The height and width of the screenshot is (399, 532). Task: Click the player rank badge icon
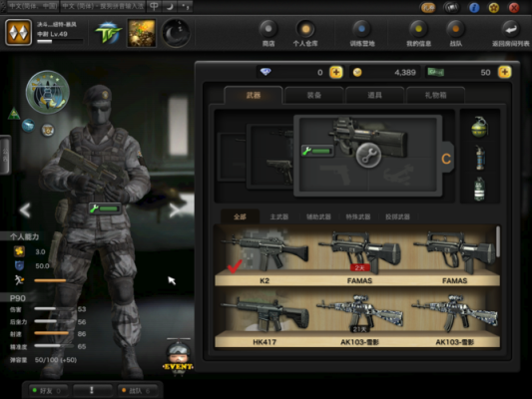(18, 33)
